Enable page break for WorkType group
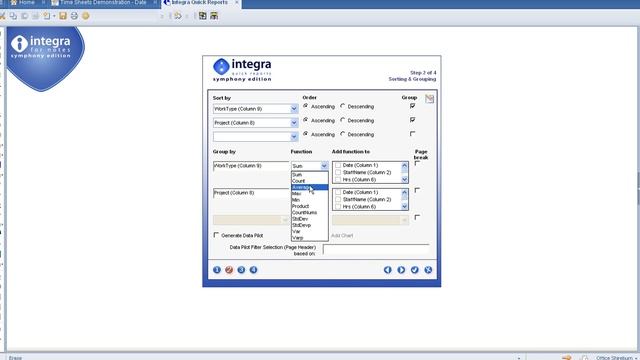640x360 pixels. tap(417, 163)
